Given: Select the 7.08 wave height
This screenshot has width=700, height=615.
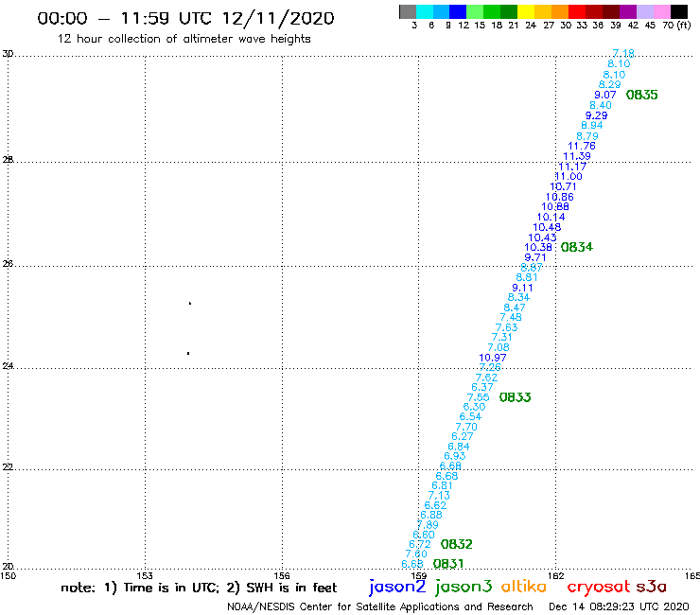Looking at the screenshot, I should pyautogui.click(x=499, y=347).
